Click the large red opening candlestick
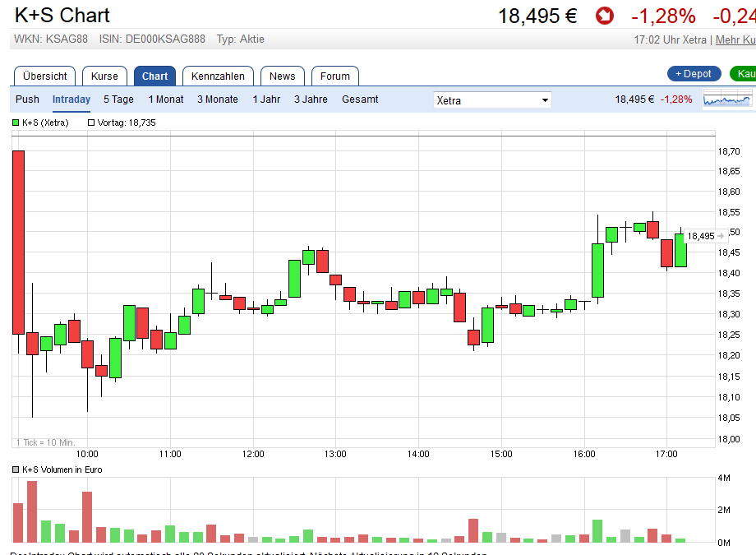 pyautogui.click(x=18, y=243)
